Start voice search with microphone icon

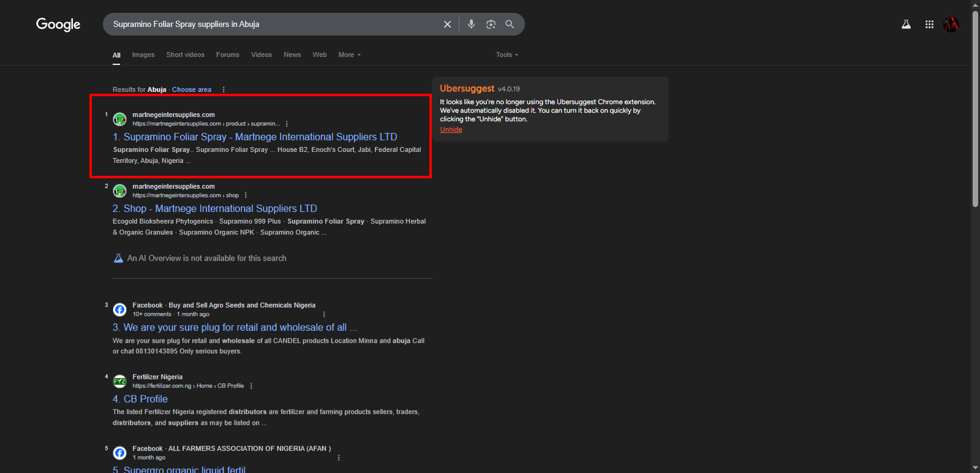(x=471, y=25)
